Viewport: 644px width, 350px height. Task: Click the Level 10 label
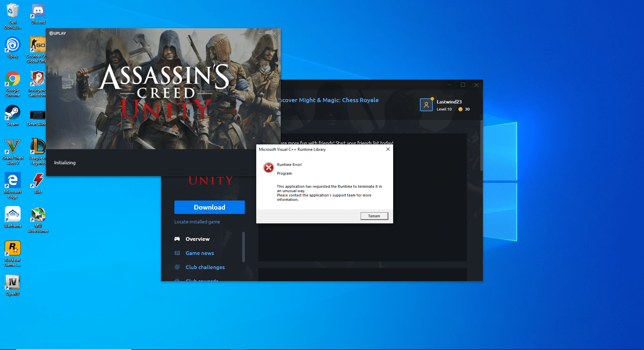click(x=444, y=109)
